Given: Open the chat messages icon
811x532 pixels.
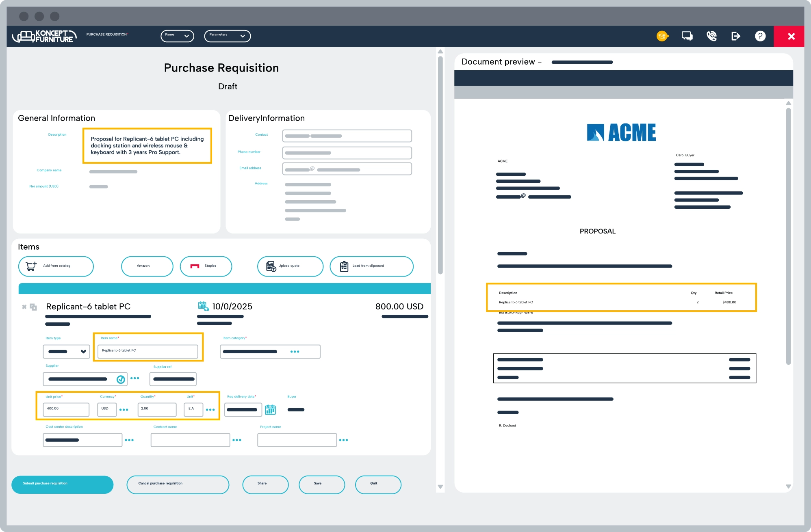Looking at the screenshot, I should [687, 36].
